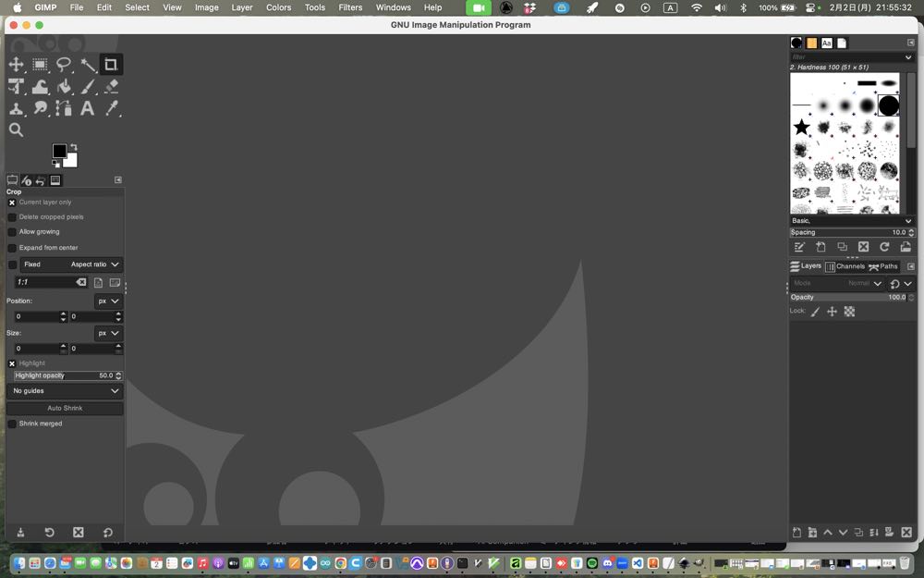Select the Text tool

(x=87, y=108)
